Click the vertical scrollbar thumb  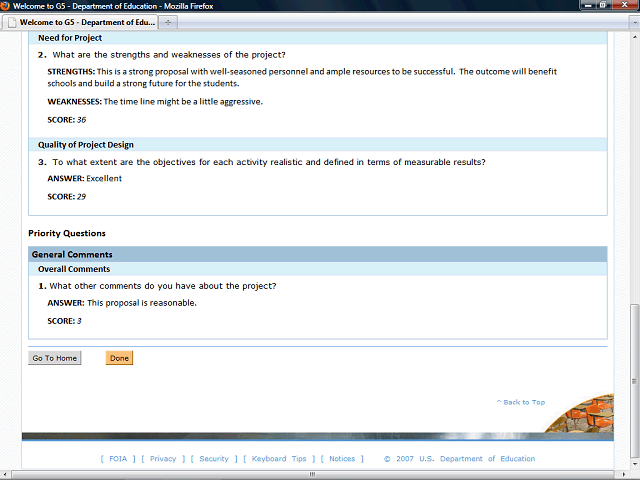point(634,381)
